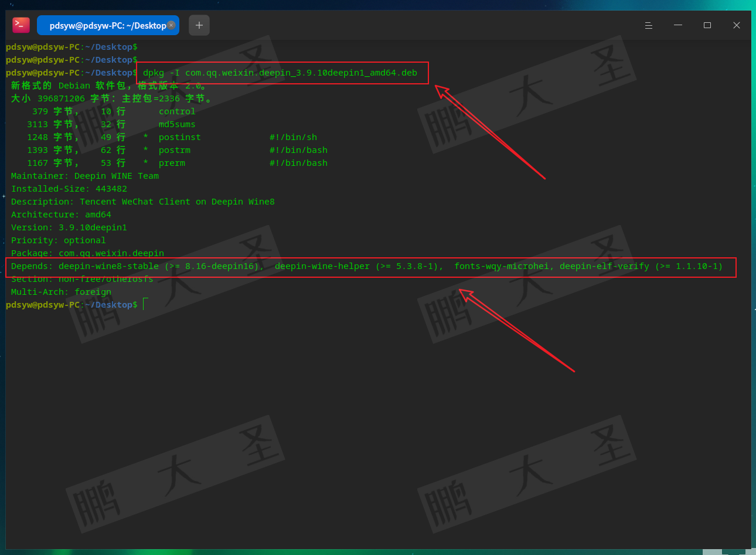The image size is (756, 555).
Task: Maximize the terminal window
Action: [707, 25]
